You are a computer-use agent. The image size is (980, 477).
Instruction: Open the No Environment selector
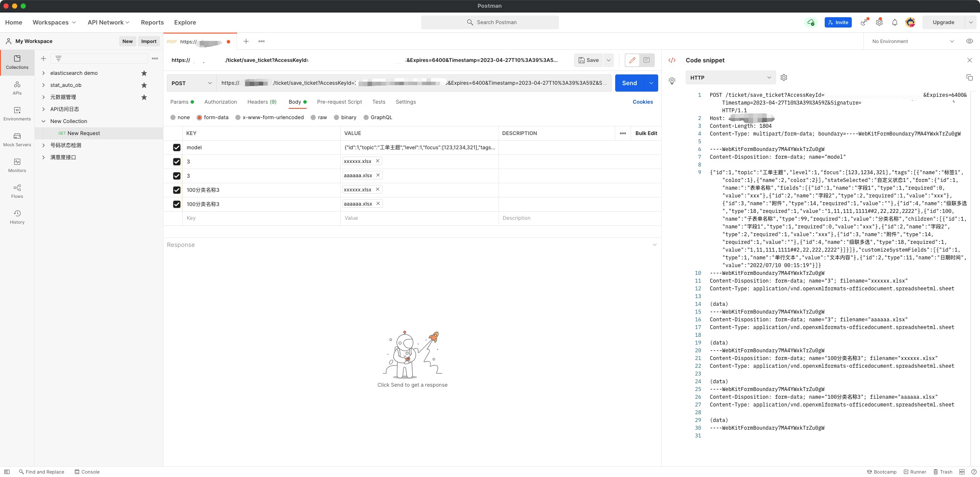(x=913, y=41)
